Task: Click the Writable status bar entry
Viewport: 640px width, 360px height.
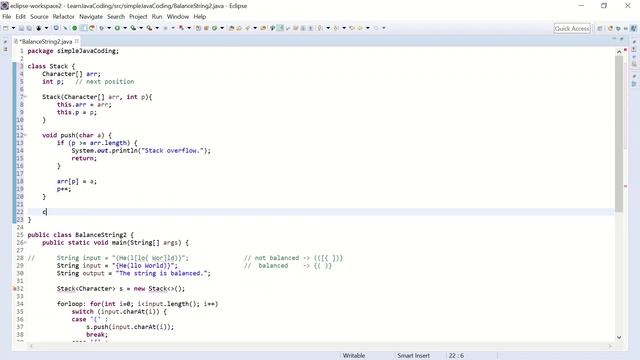Action: 354,356
